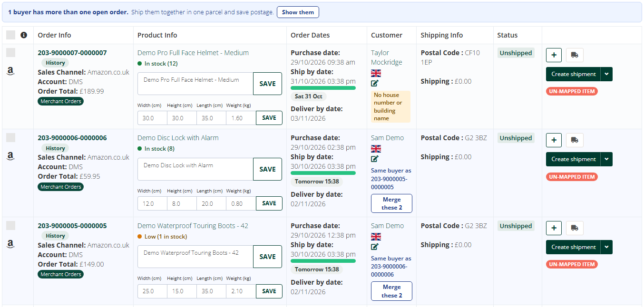644x307 pixels.
Task: Expand Create shipment dropdown arrow for helmet order
Action: [x=606, y=74]
